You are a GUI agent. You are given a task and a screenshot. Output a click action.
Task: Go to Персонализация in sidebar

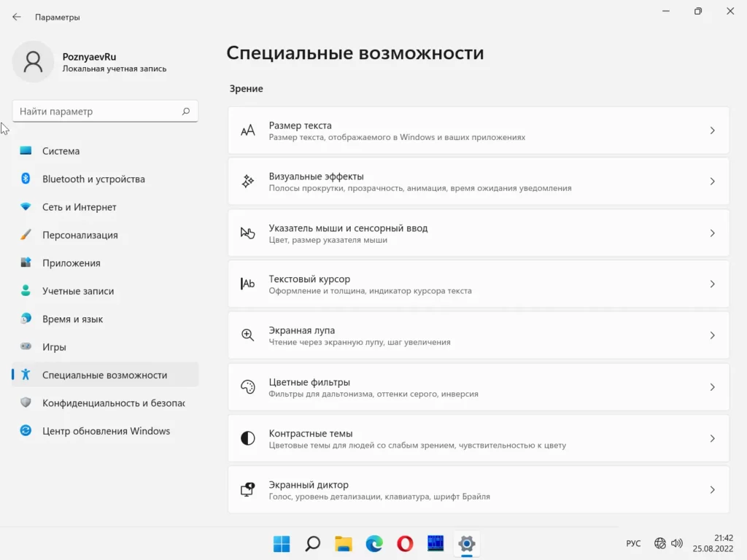(80, 236)
